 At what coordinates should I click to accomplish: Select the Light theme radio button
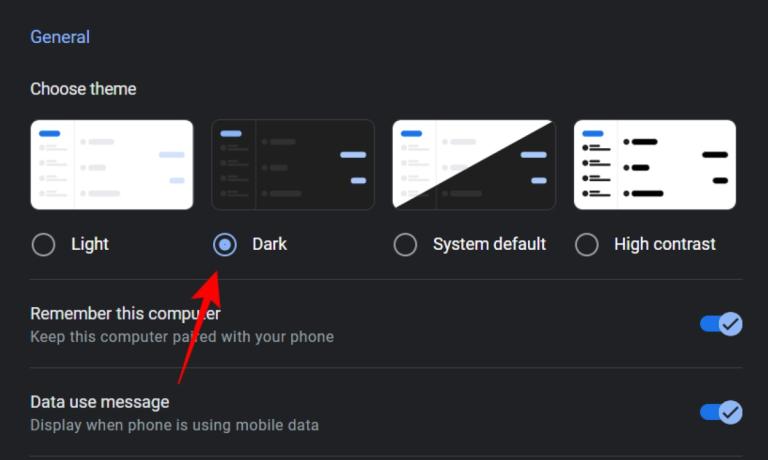43,244
